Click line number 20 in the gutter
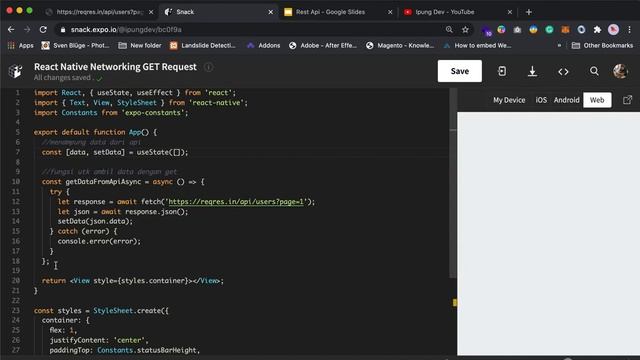The height and width of the screenshot is (360, 640). (16, 280)
